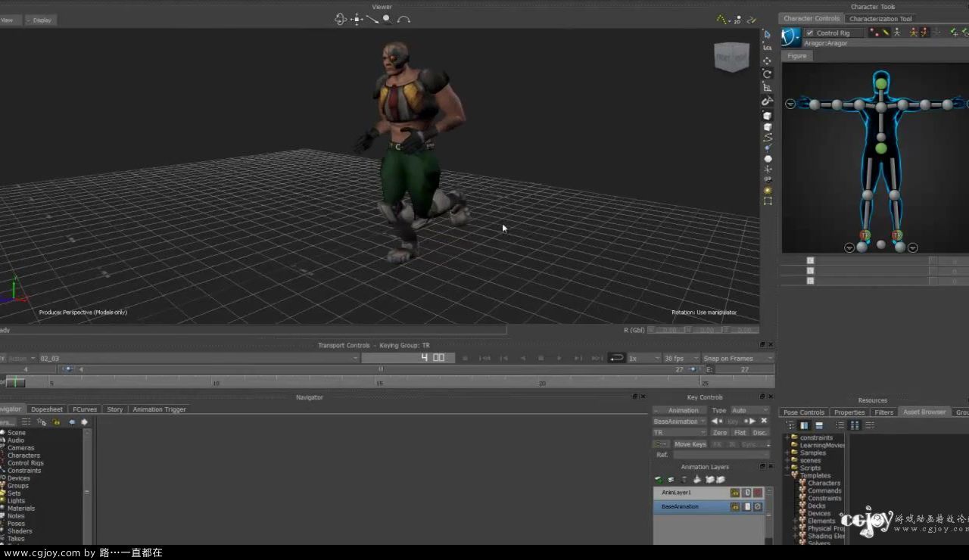Image resolution: width=969 pixels, height=560 pixels.
Task: Click the hips effector on the figure
Action: click(881, 148)
